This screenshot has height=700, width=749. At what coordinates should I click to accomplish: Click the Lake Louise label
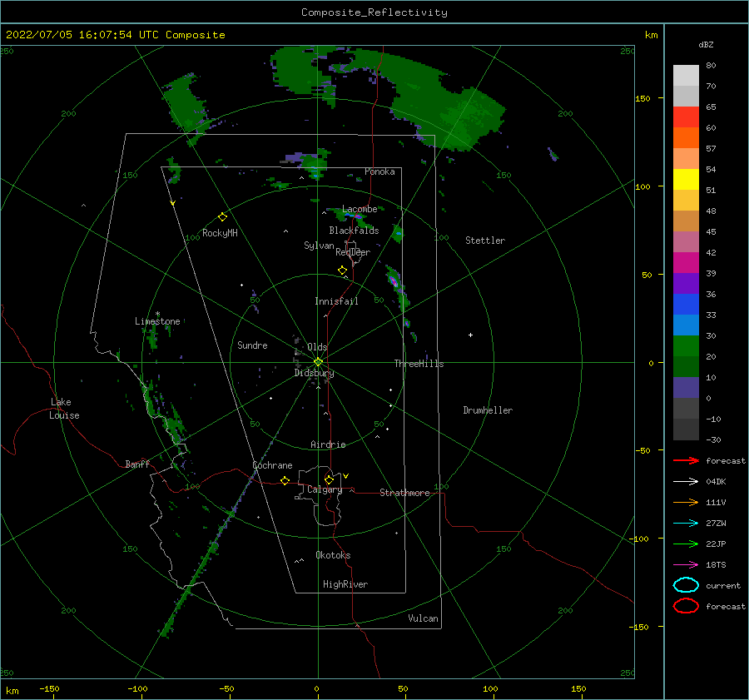(64, 409)
